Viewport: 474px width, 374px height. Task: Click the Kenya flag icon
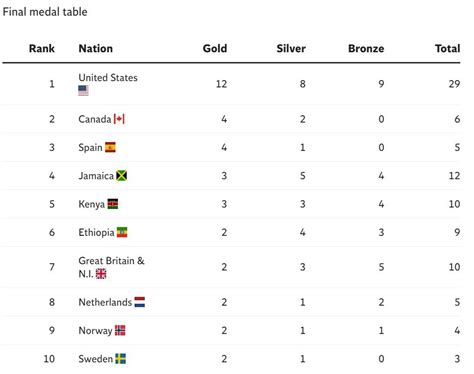113,204
